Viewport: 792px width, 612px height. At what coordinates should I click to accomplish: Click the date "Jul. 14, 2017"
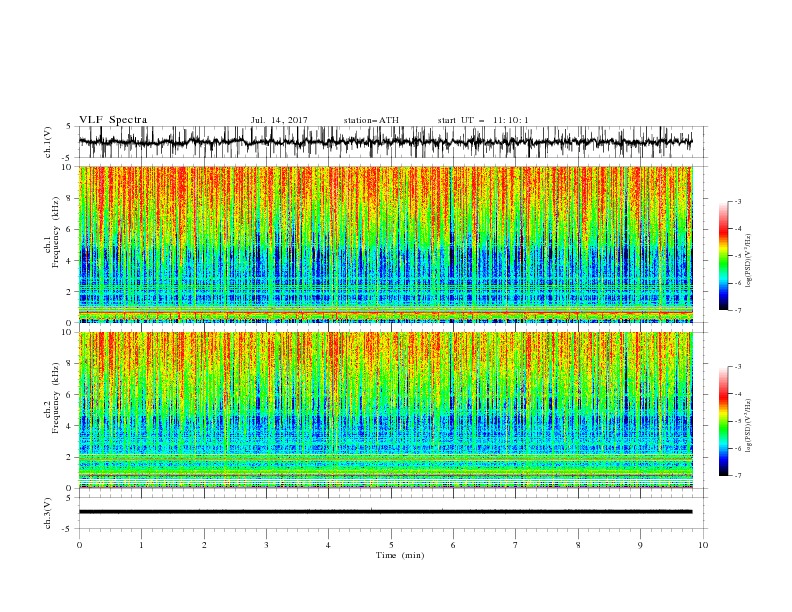point(279,120)
